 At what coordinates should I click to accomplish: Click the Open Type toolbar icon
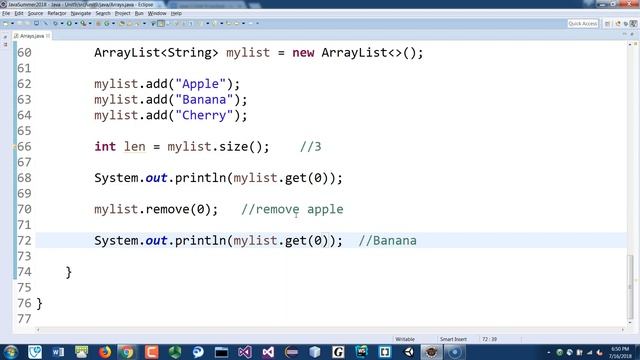(122, 24)
